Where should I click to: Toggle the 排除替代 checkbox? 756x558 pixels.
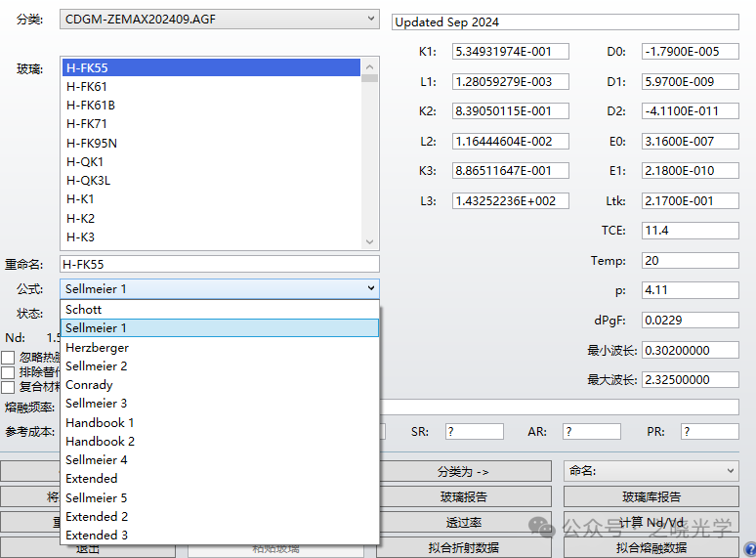[8, 372]
